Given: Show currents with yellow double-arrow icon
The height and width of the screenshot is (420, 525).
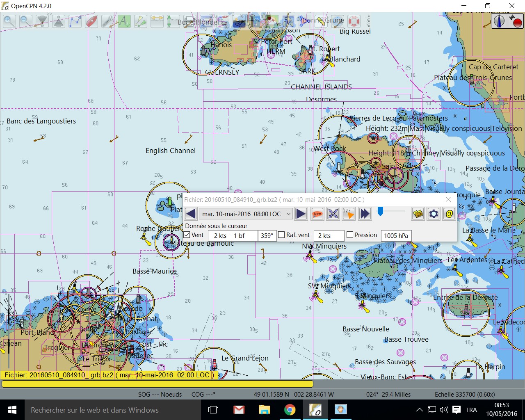Looking at the screenshot, I should 157,21.
